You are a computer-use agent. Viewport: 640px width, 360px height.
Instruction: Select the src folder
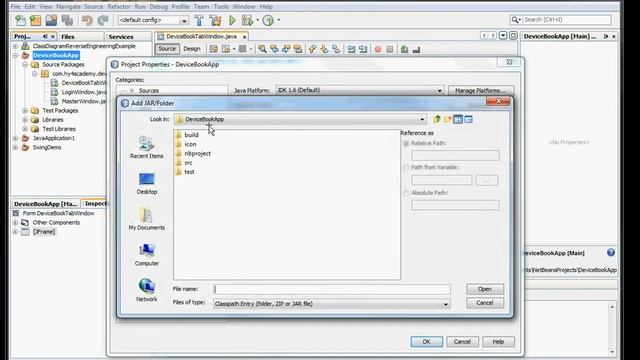[184, 163]
